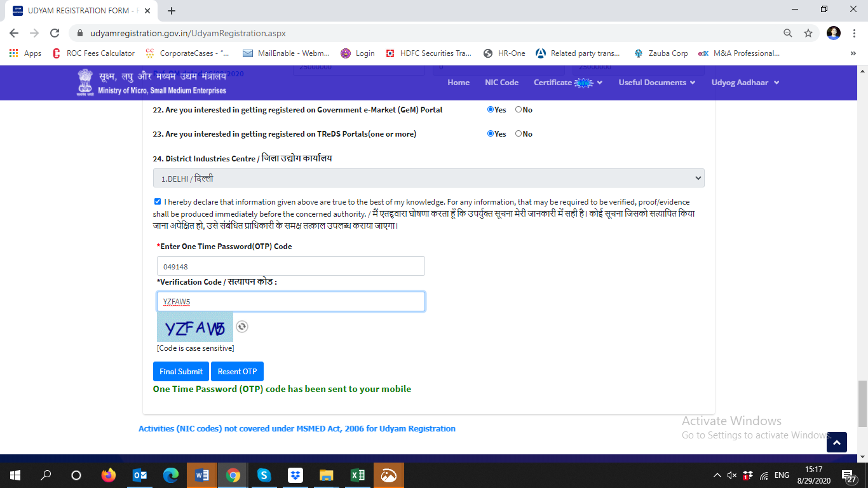Expand the Useful Documents menu
This screenshot has width=868, height=488.
(x=656, y=83)
